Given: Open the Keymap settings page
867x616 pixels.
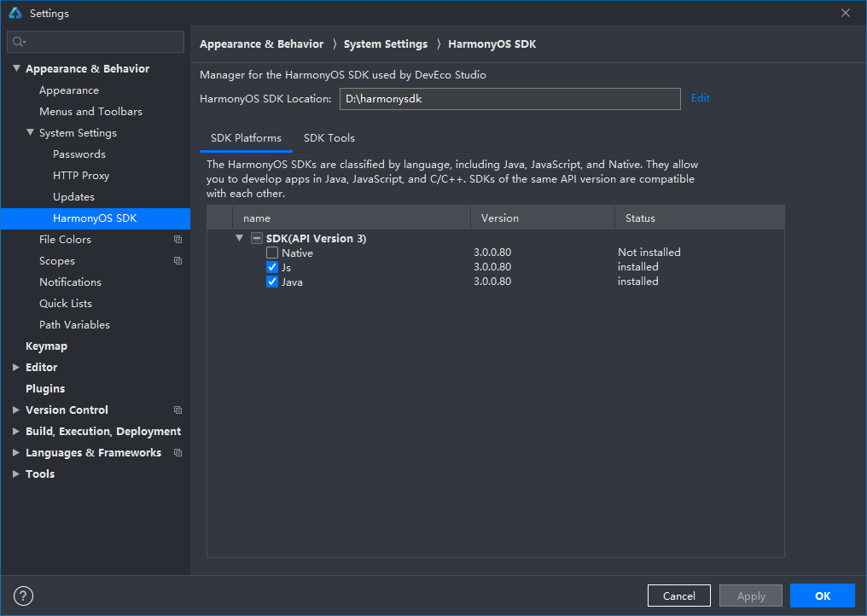Looking at the screenshot, I should coord(46,346).
